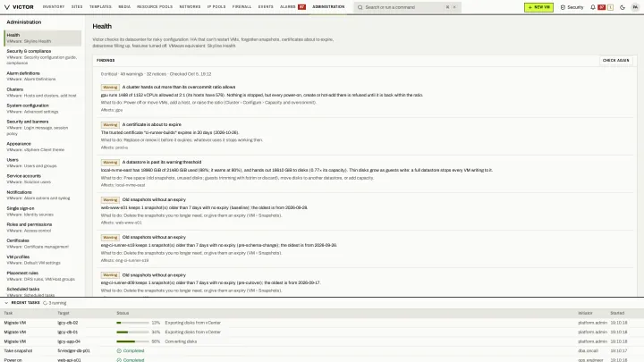Click the Task column header
Screen dimensions: 644x362
8,313
